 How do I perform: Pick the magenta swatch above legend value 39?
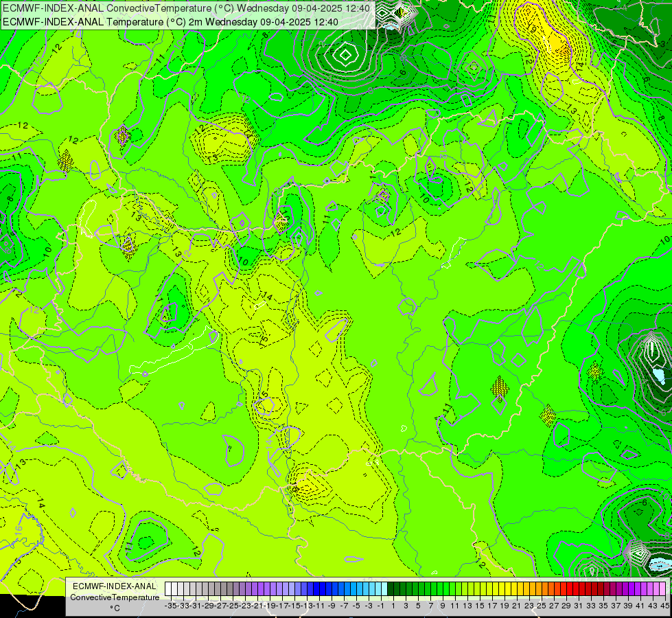point(625,589)
